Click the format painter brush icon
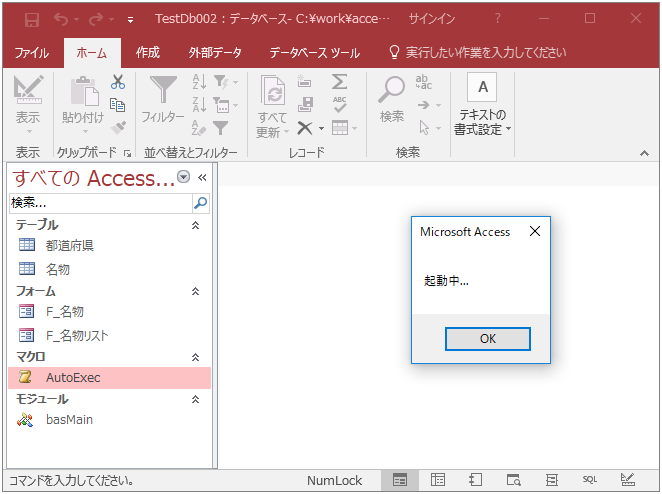 (x=118, y=127)
